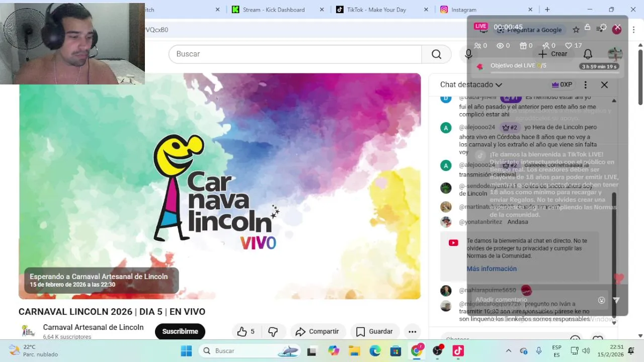This screenshot has width=644, height=362.
Task: Dislike the Carnaval Lincoln video
Action: [273, 332]
